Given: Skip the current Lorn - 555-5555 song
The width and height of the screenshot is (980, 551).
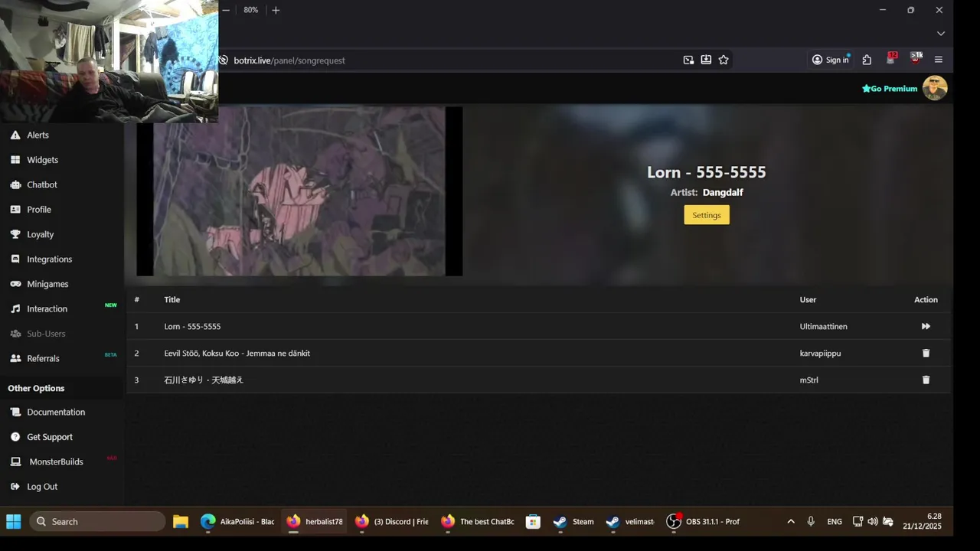Looking at the screenshot, I should click(x=926, y=326).
